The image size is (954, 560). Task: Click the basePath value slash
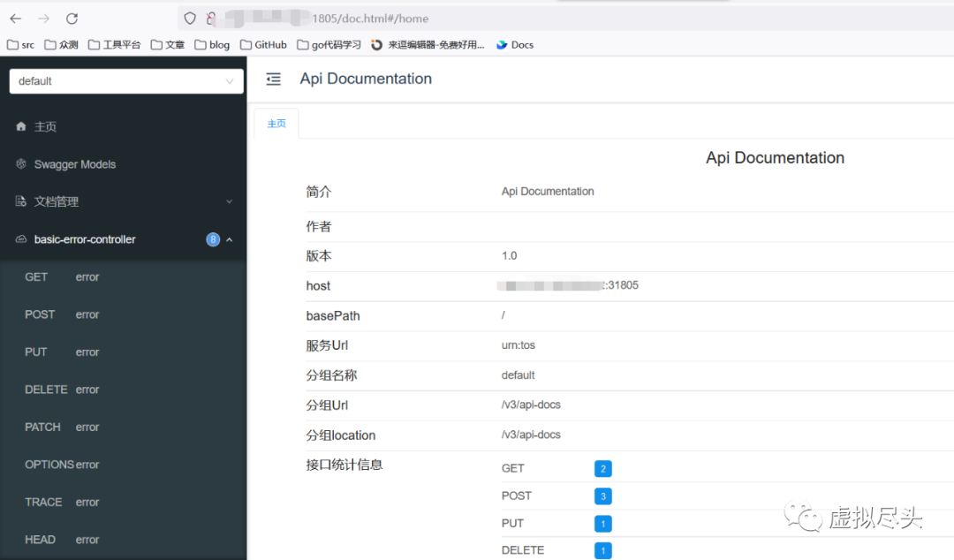[503, 315]
